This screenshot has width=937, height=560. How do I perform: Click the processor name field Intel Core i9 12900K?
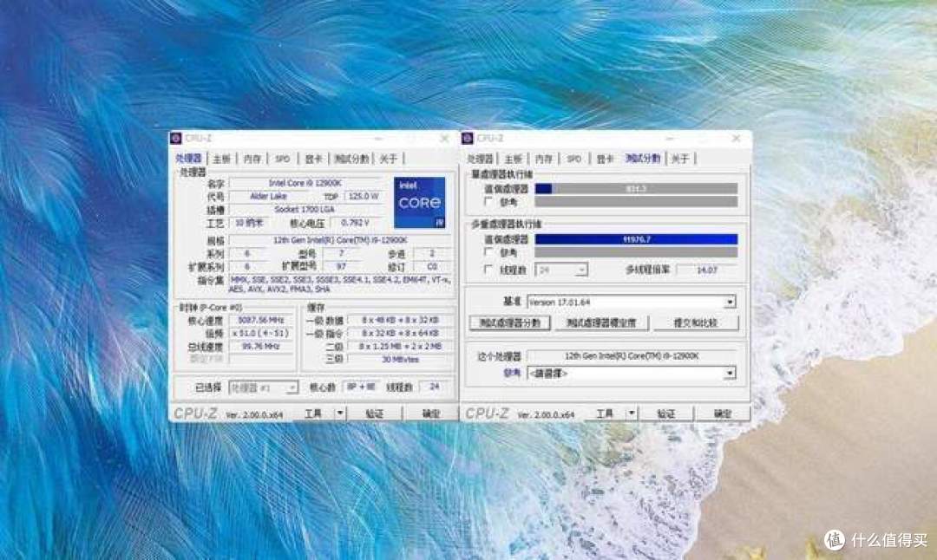point(305,183)
